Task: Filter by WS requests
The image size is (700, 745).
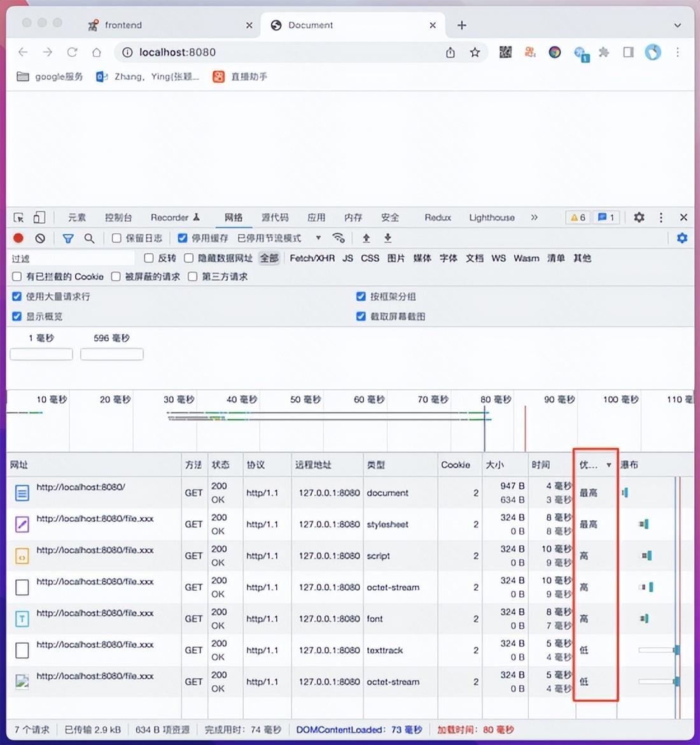Action: [499, 258]
